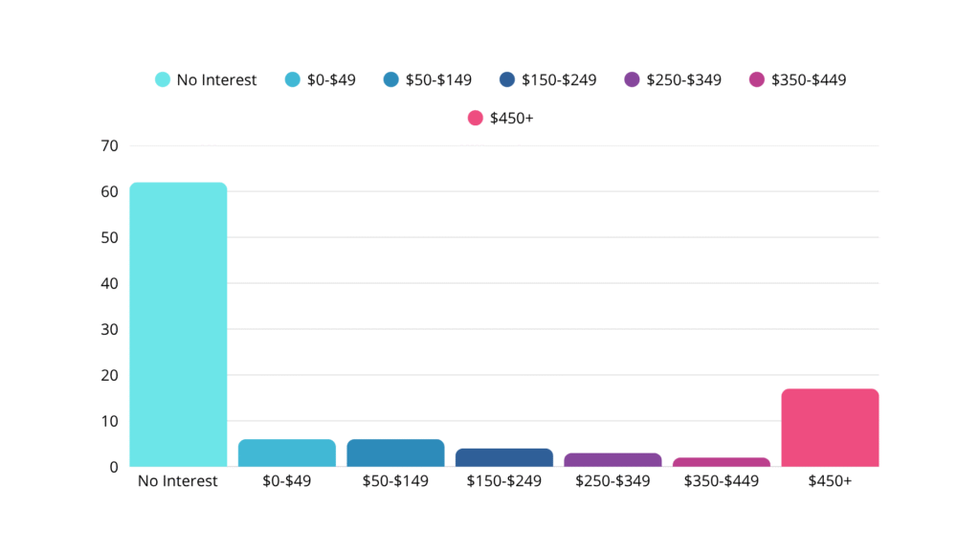Select the pink $450+ bar
The height and width of the screenshot is (551, 980).
[830, 428]
